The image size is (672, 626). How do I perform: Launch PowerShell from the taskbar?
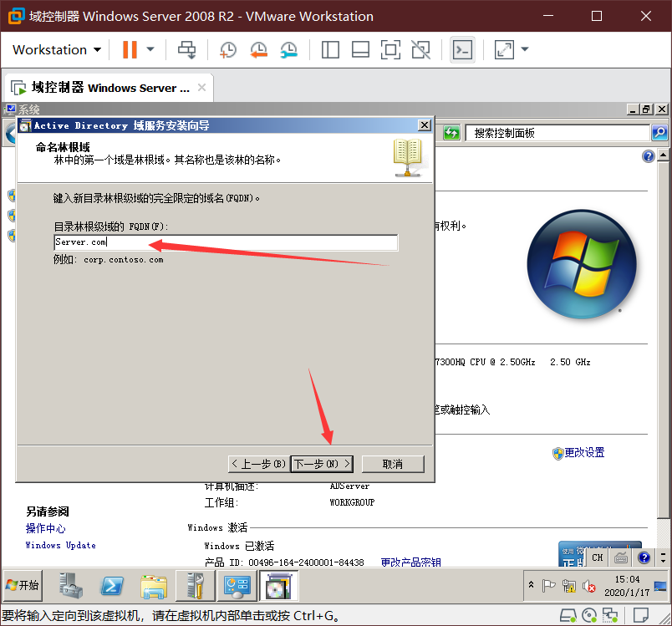tap(112, 586)
